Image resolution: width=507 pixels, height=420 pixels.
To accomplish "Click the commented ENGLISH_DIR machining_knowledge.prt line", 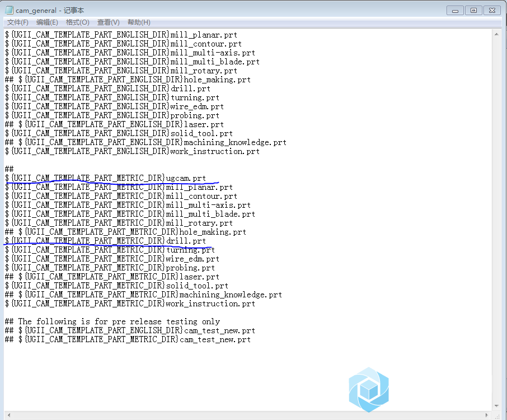I will tap(146, 142).
